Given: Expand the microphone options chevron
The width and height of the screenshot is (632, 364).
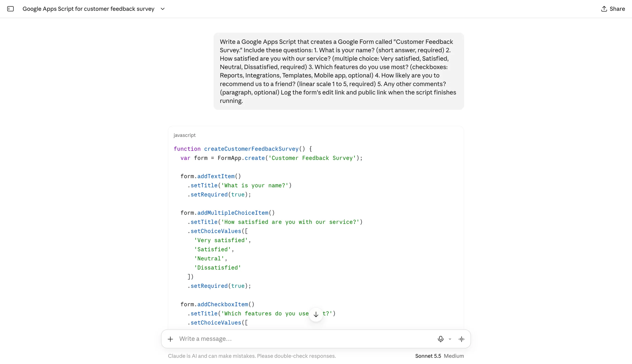Looking at the screenshot, I should point(450,339).
